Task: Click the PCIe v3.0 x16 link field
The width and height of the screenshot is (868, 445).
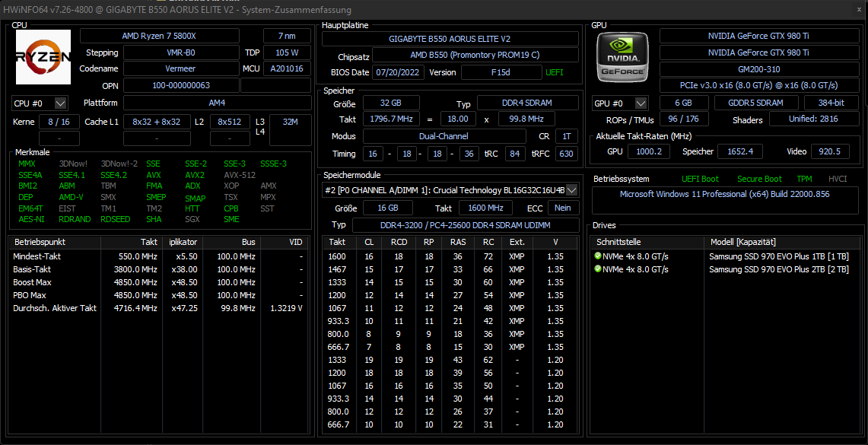Action: coord(759,85)
